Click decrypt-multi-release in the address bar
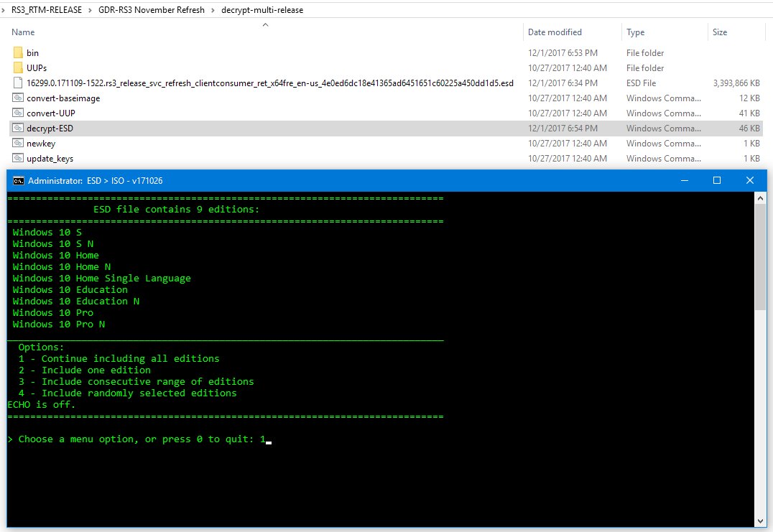This screenshot has height=532, width=773. [262, 10]
